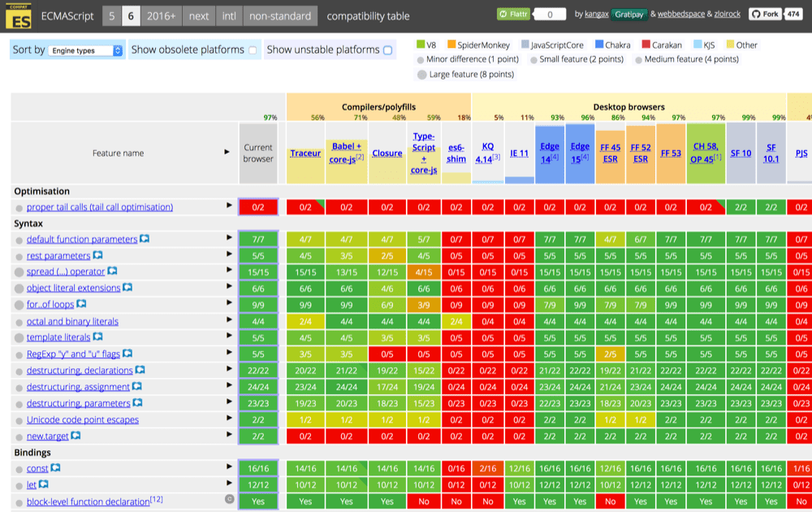812x512 pixels.
Task: Click the SpiderMonkey orange legend swatch
Action: (451, 45)
